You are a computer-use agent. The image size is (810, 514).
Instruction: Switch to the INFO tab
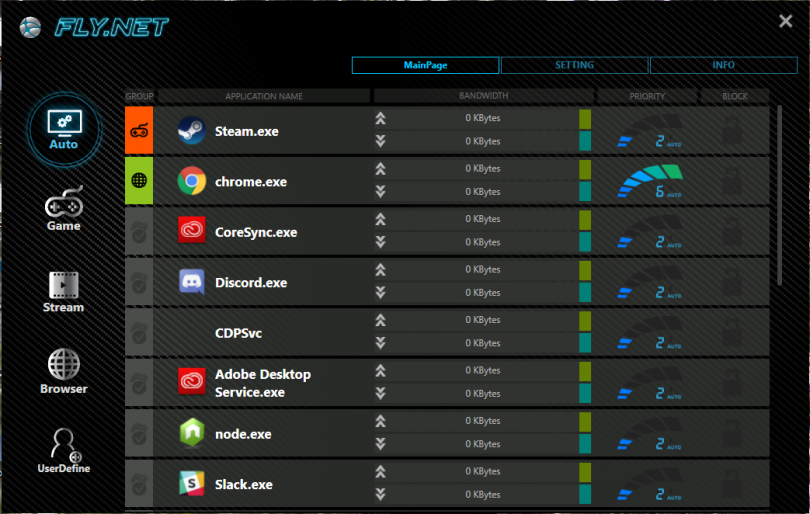point(723,65)
